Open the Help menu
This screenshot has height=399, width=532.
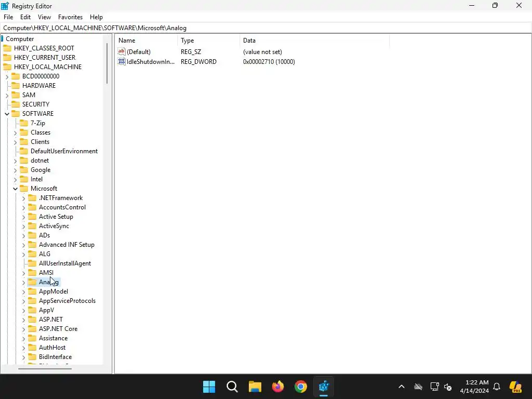coord(96,17)
